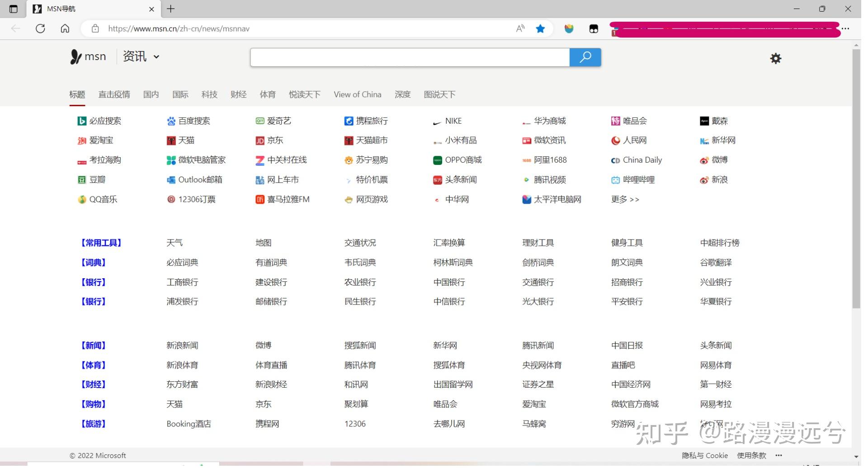This screenshot has width=868, height=468.
Task: Click the magnifier search button
Action: tap(589, 57)
